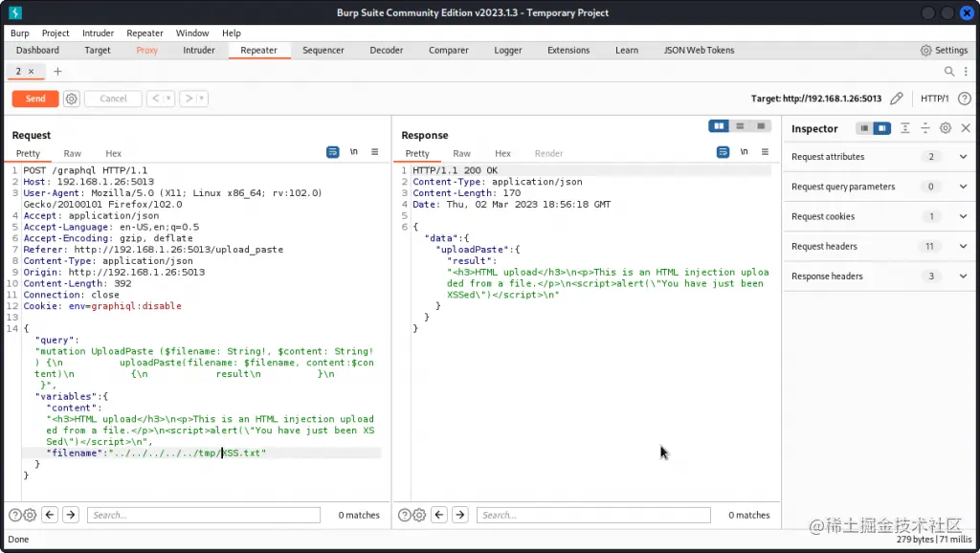Click the Send button

[x=35, y=99]
